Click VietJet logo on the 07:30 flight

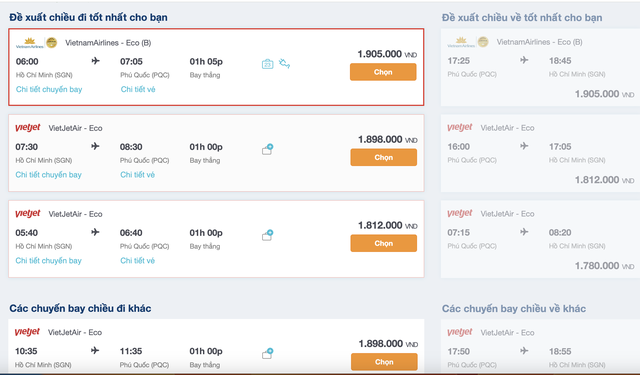(x=28, y=128)
